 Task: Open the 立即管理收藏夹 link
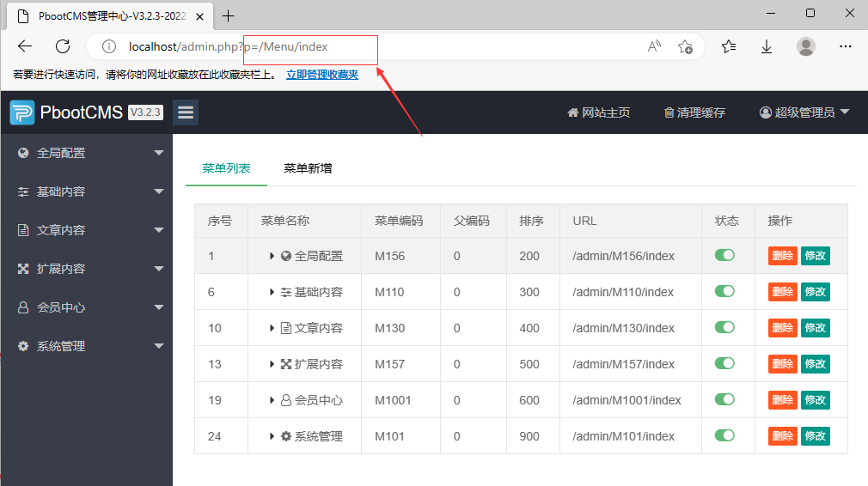click(321, 75)
